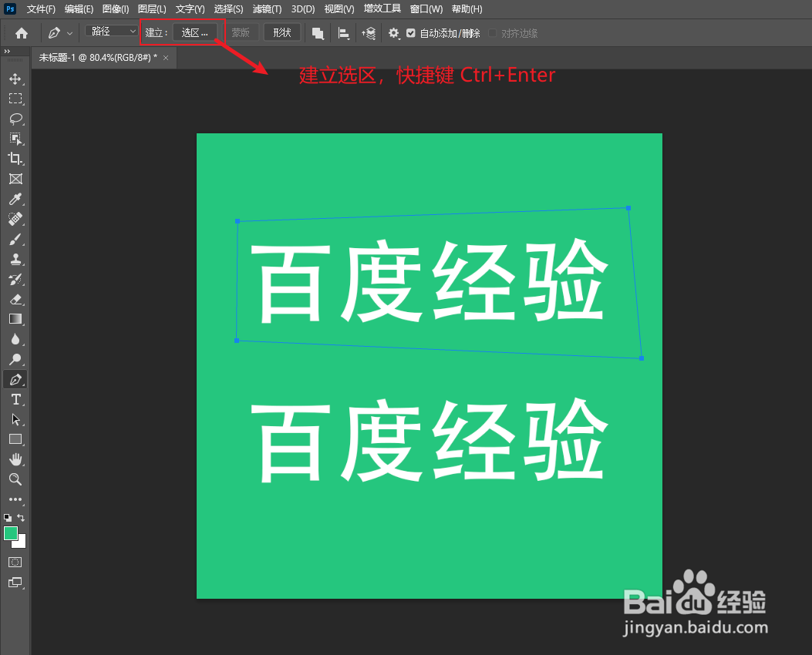This screenshot has height=655, width=812.
Task: Switch screen display mode
Action: pos(16,583)
